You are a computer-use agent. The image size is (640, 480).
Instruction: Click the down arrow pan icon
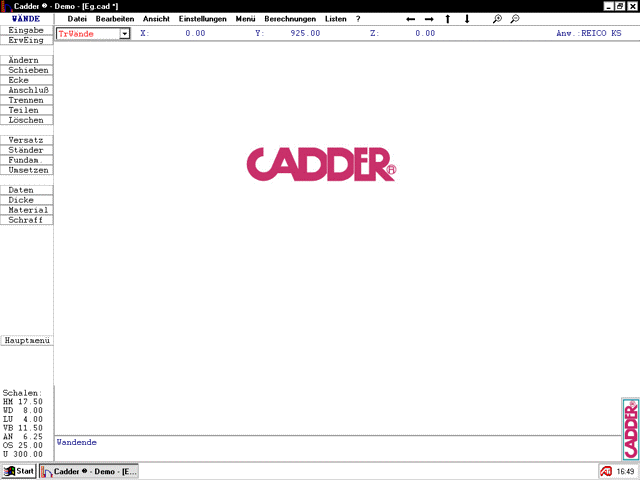467,19
